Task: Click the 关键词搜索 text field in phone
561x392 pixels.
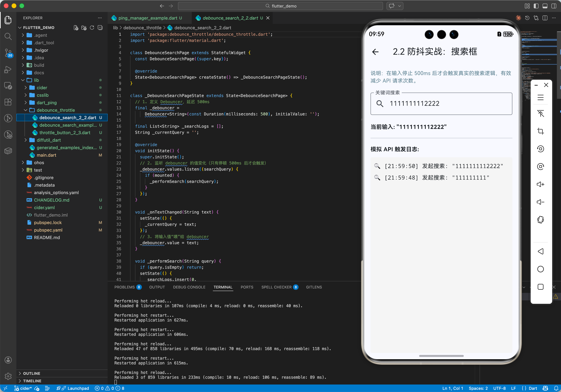Action: 441,104
